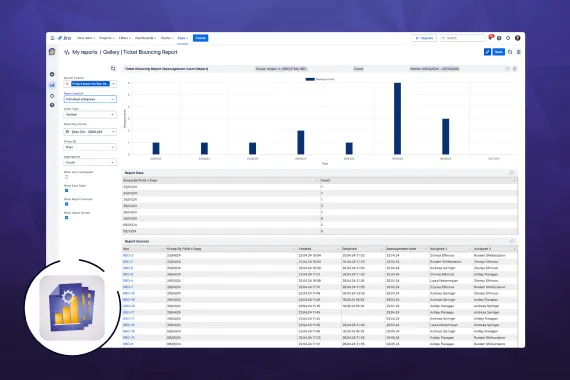The height and width of the screenshot is (380, 570).
Task: Open the Filters menu
Action: (124, 38)
